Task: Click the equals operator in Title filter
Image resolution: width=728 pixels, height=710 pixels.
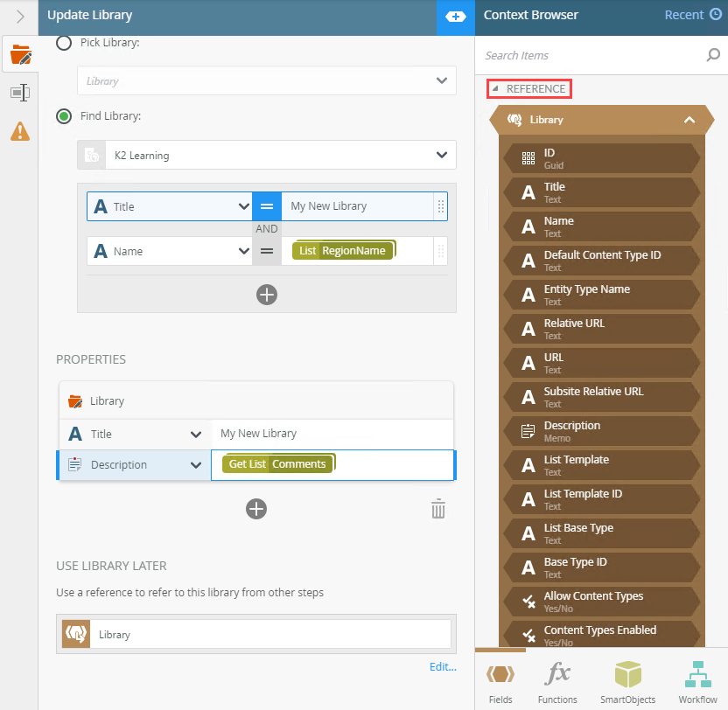Action: point(267,206)
